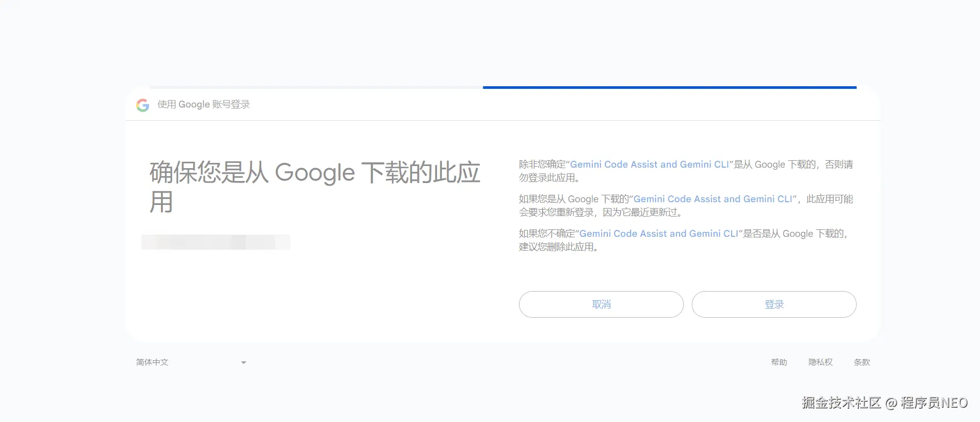Viewport: 980px width, 422px height.
Task: Open the 帮助 (Help) link
Action: click(779, 362)
